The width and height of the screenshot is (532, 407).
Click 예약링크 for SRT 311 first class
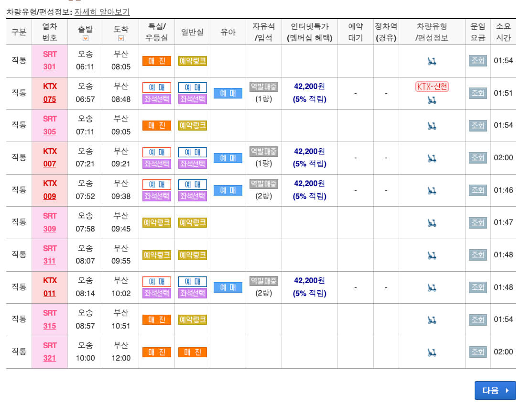click(x=157, y=255)
